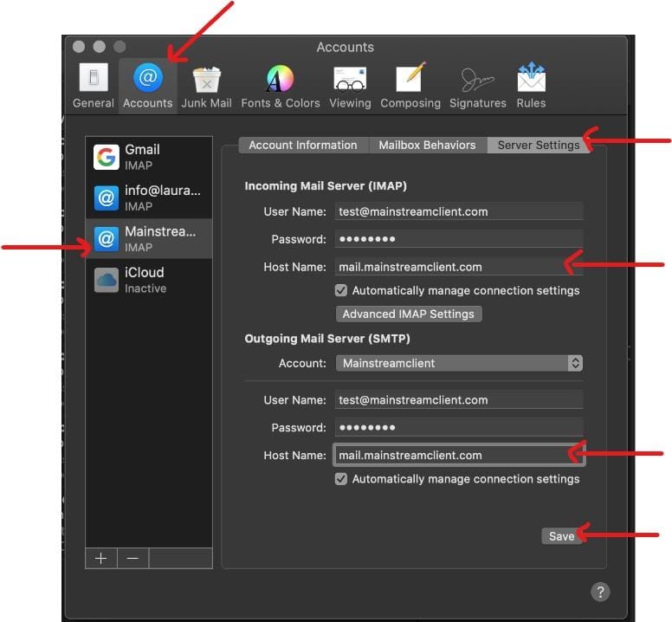Click the Save button

tap(561, 536)
